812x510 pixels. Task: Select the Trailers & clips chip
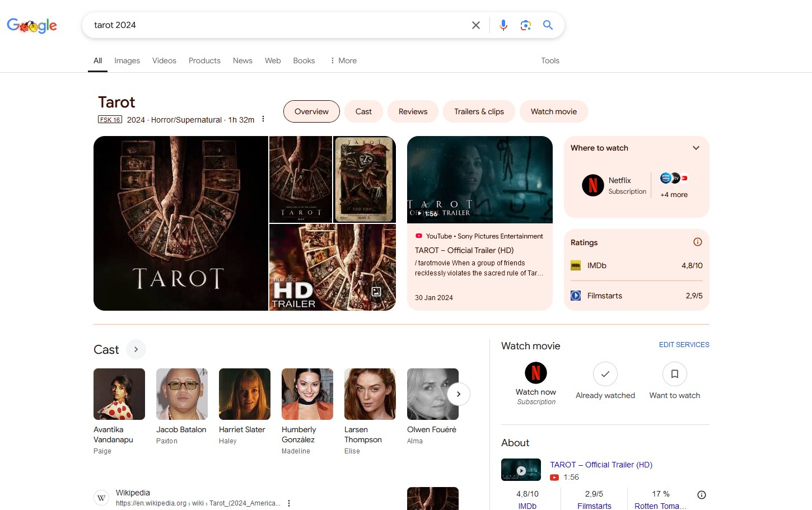pyautogui.click(x=479, y=111)
